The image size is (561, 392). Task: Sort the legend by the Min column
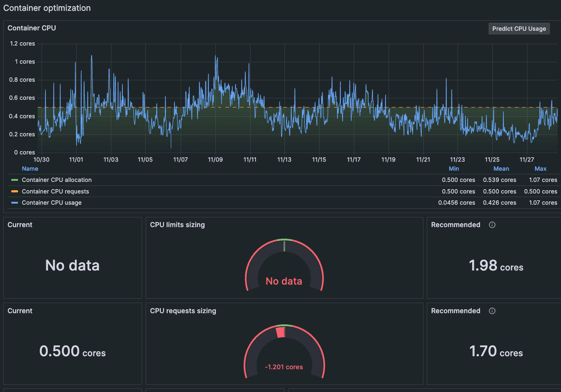pyautogui.click(x=454, y=169)
